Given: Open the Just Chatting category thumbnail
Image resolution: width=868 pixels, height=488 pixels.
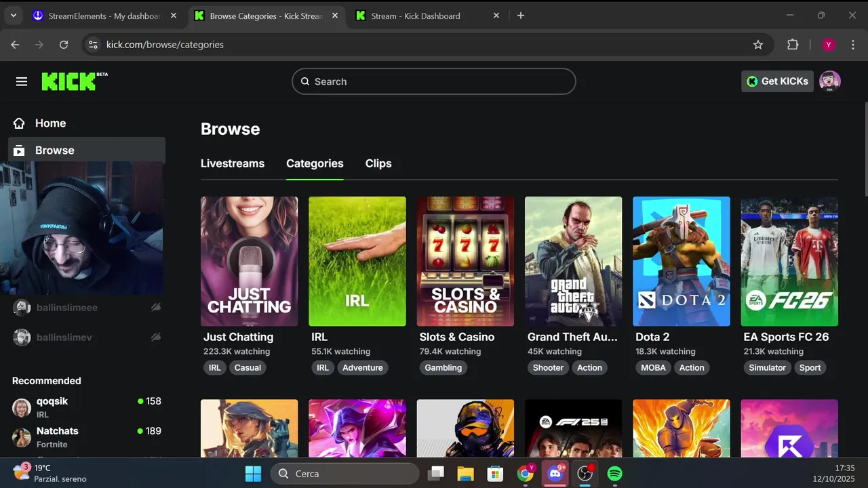Looking at the screenshot, I should (249, 261).
